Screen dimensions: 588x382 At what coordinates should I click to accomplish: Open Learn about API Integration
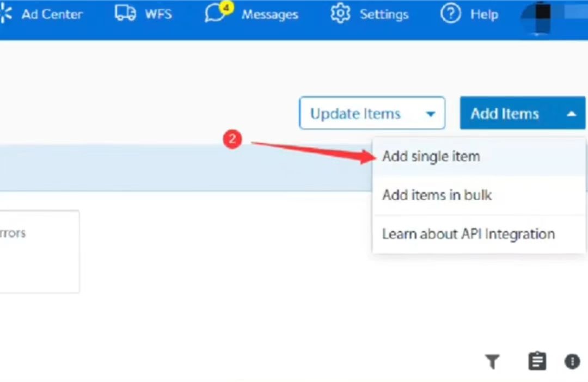(x=468, y=234)
